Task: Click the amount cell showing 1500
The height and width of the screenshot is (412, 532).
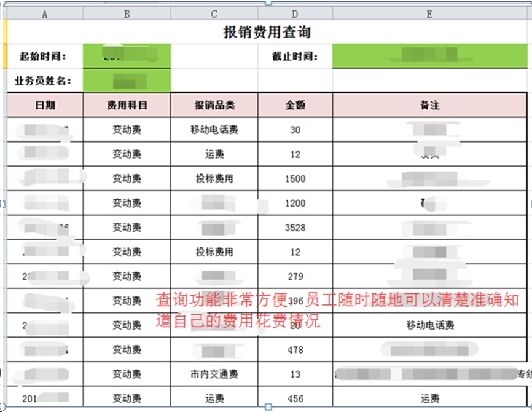Action: click(x=295, y=179)
